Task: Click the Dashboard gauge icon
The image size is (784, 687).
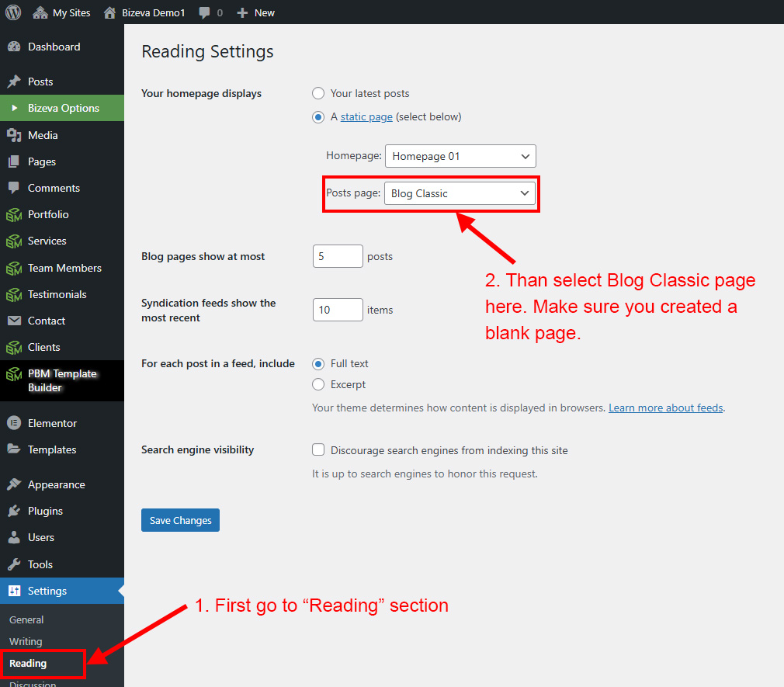Action: coord(14,47)
